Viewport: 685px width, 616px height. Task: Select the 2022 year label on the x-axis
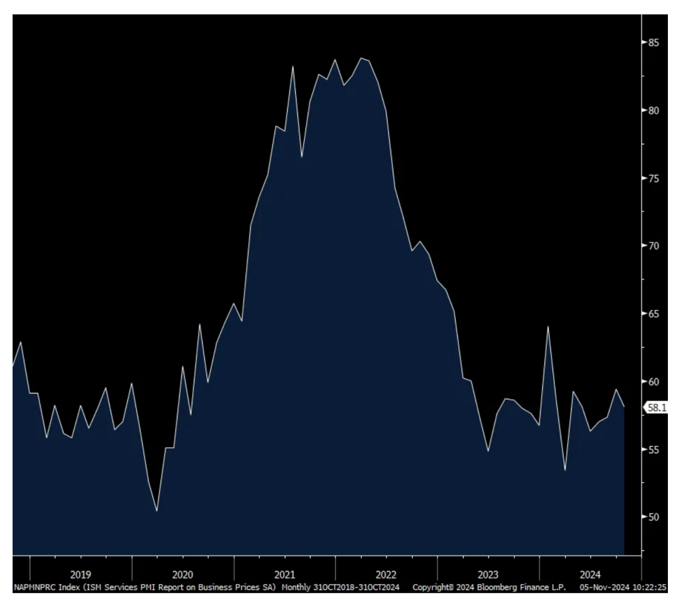386,574
